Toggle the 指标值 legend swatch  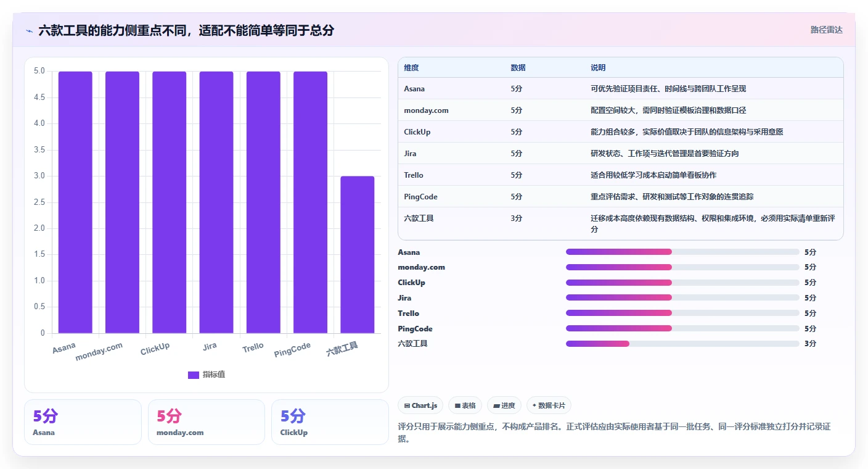[x=194, y=375]
